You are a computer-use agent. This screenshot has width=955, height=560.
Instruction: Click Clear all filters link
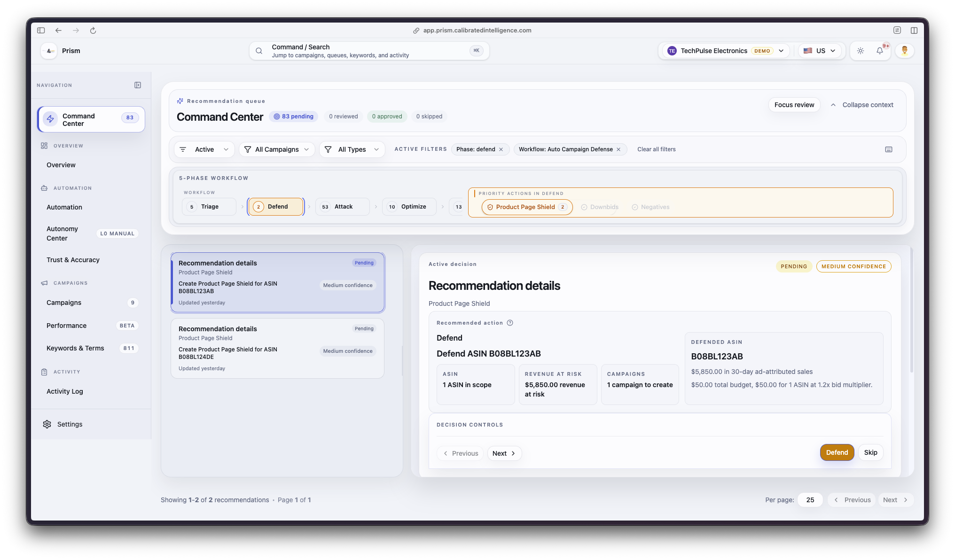pos(656,149)
